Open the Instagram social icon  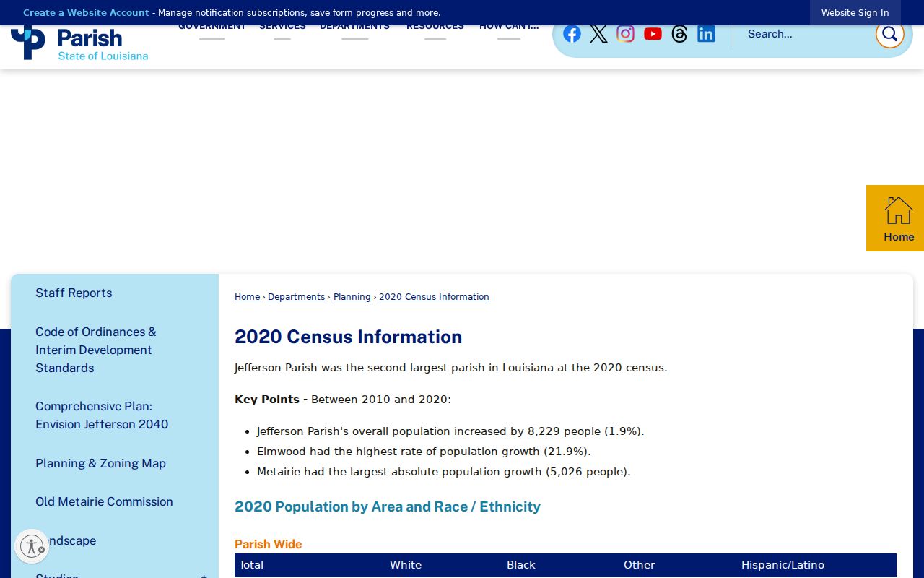625,34
